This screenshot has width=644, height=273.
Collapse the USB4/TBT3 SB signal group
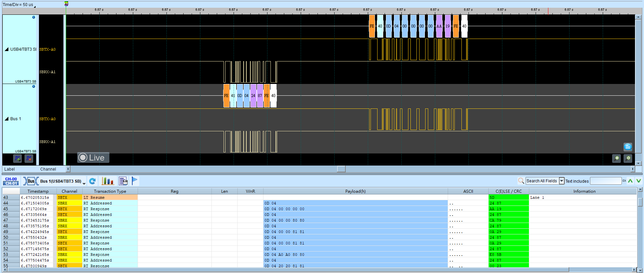pos(7,49)
